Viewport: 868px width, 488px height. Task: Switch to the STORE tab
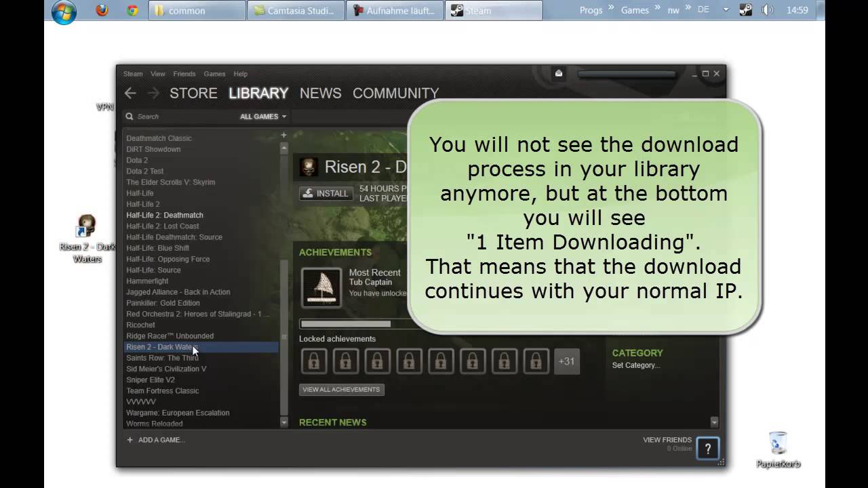pyautogui.click(x=193, y=94)
